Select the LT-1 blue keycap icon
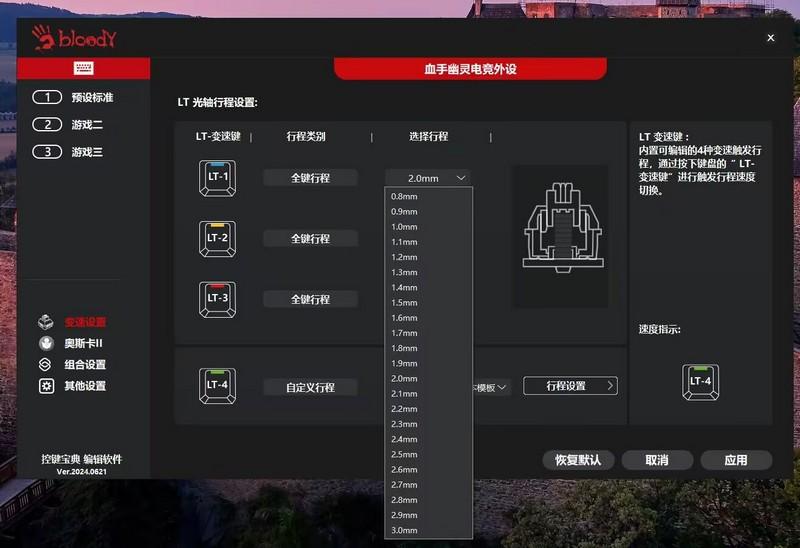This screenshot has height=548, width=800. (217, 178)
